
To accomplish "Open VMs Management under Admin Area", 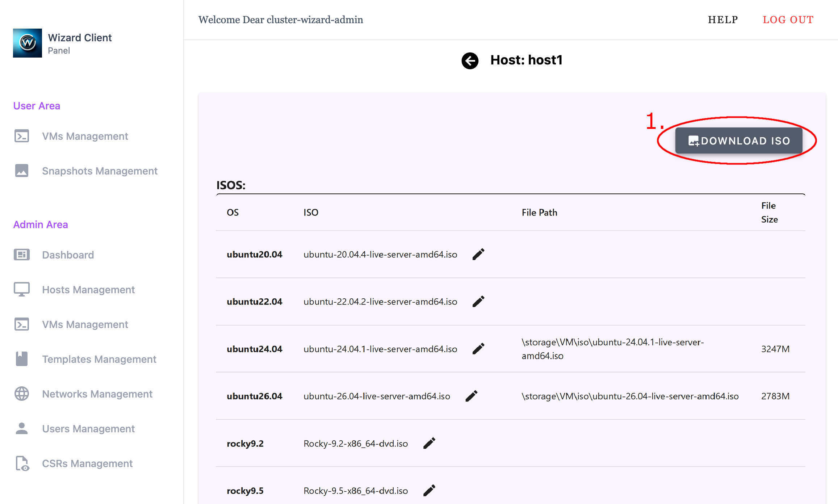I will [85, 324].
